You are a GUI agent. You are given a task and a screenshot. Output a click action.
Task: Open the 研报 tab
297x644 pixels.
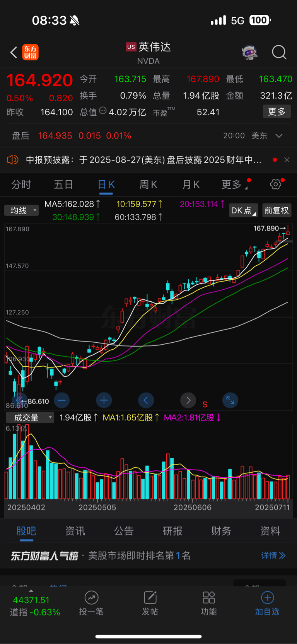tap(172, 531)
